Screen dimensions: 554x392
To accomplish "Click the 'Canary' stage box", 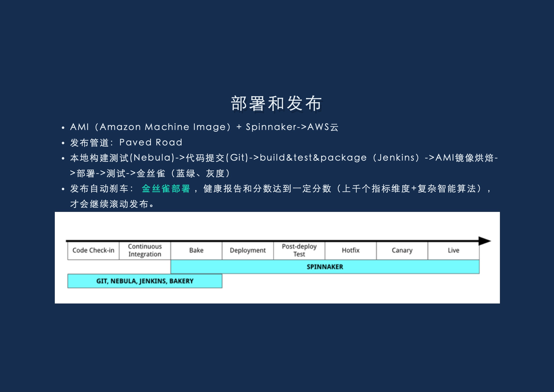I will (402, 251).
